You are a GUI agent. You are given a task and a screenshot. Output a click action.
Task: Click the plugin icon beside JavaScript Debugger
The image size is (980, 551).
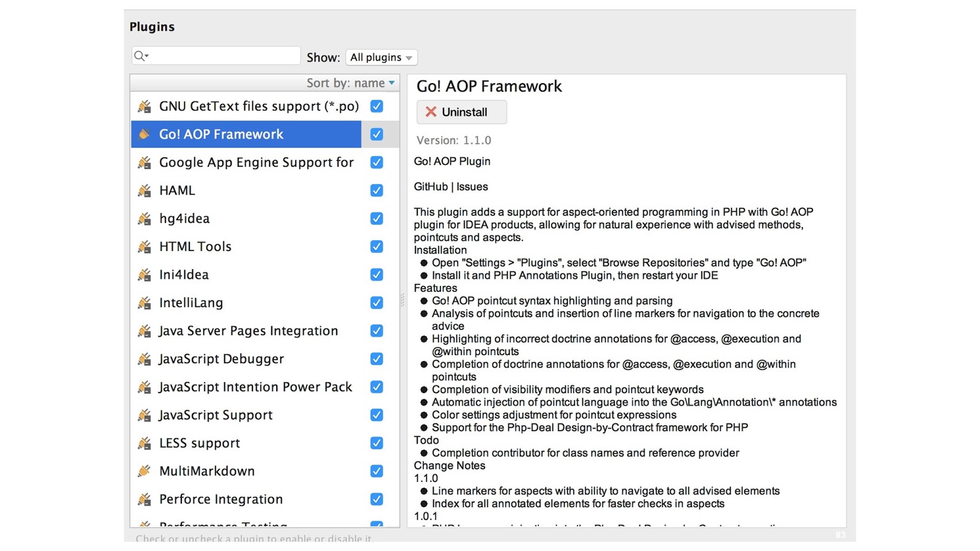point(145,359)
